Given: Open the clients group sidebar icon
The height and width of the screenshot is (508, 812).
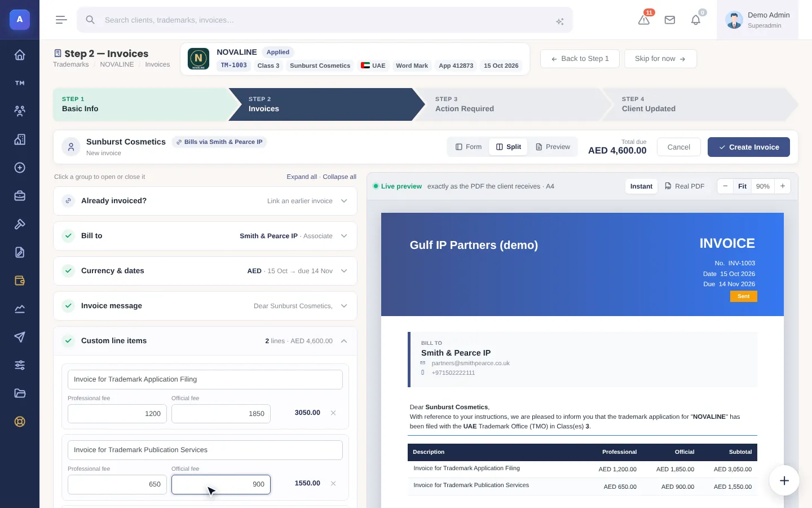Looking at the screenshot, I should pyautogui.click(x=20, y=111).
